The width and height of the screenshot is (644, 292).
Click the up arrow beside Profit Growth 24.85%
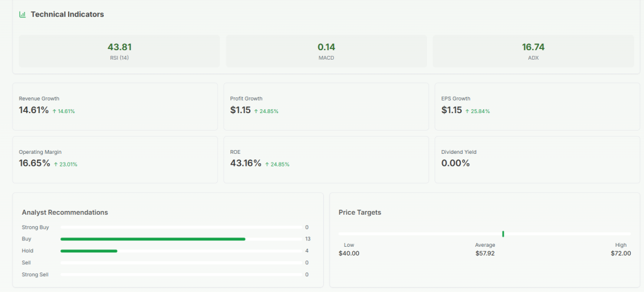click(256, 111)
